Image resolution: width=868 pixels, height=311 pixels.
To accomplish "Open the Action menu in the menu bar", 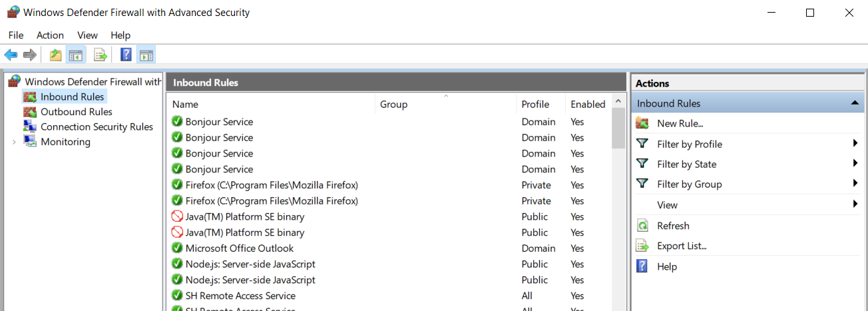I will click(x=50, y=35).
